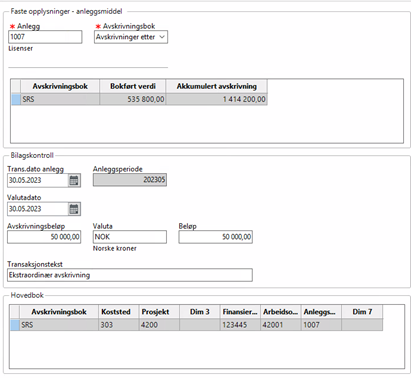
Task: Click the Anleggs... column header
Action: 321,312
